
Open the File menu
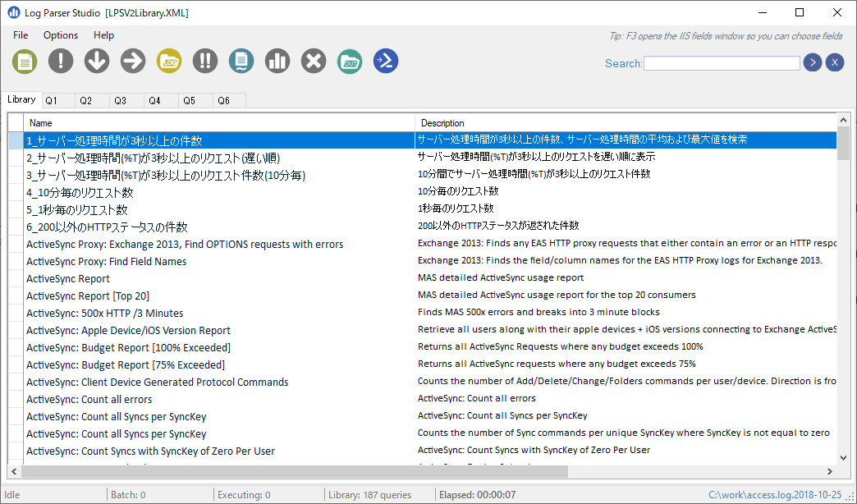(x=21, y=35)
